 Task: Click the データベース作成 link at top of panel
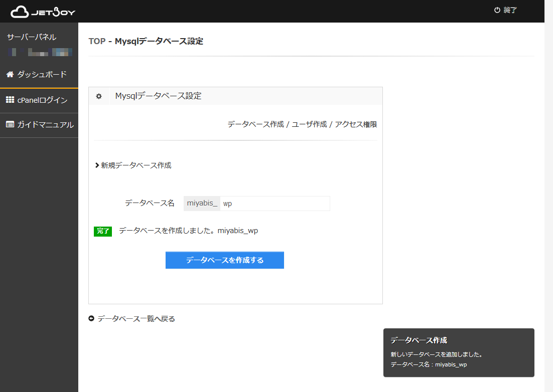pos(255,124)
